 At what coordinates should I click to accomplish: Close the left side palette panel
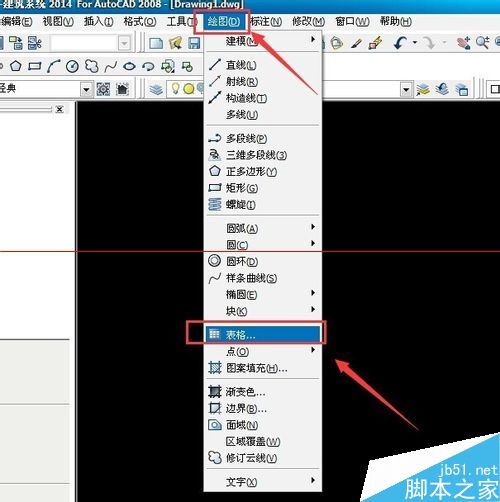pos(59,109)
